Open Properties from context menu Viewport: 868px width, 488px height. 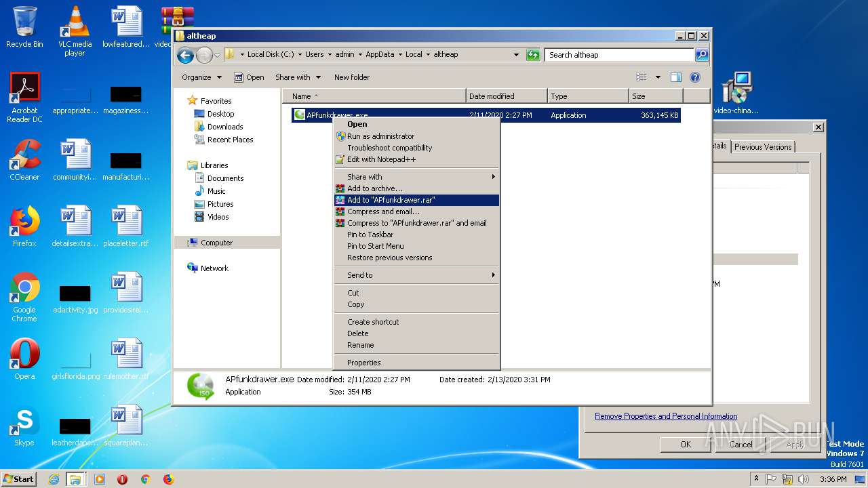pos(416,363)
